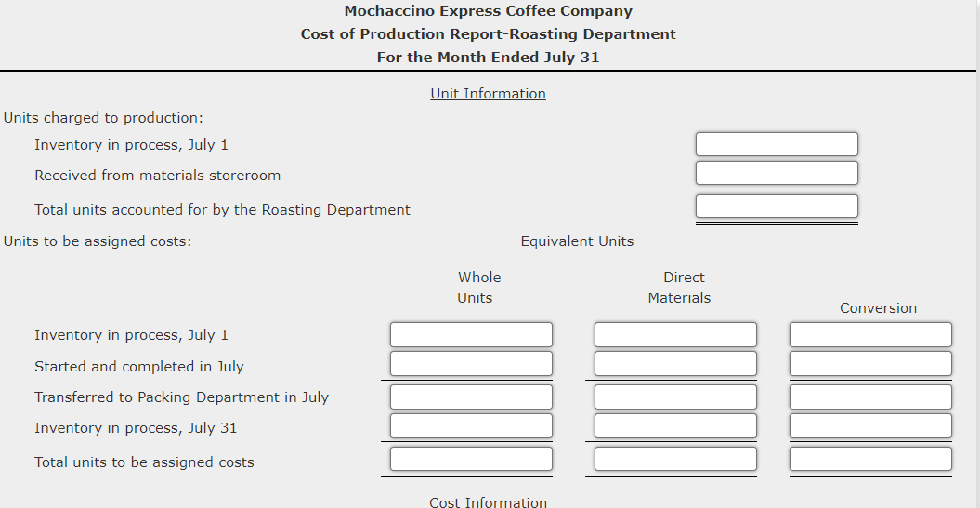The image size is (980, 508).
Task: Click Conversion field for Transferred to Packing Department
Action: (870, 397)
